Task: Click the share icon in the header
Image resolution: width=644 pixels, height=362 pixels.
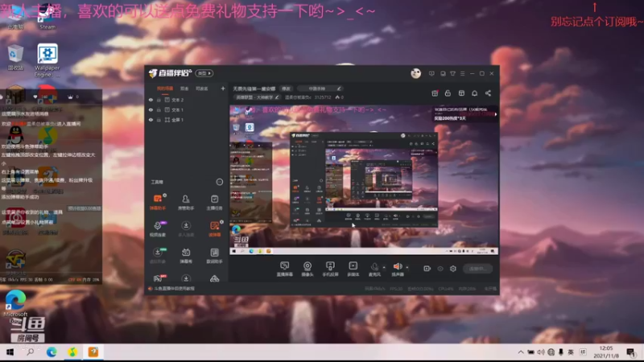Action: point(488,93)
